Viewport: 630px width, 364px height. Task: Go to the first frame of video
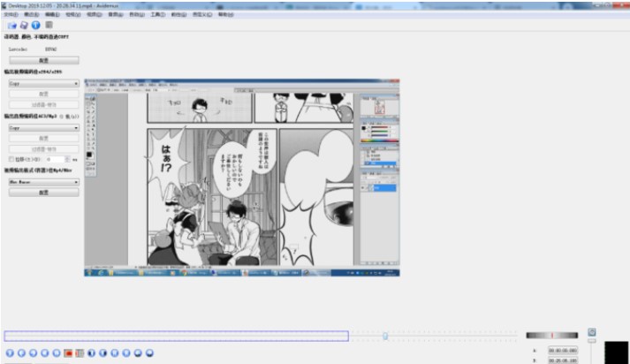point(115,353)
